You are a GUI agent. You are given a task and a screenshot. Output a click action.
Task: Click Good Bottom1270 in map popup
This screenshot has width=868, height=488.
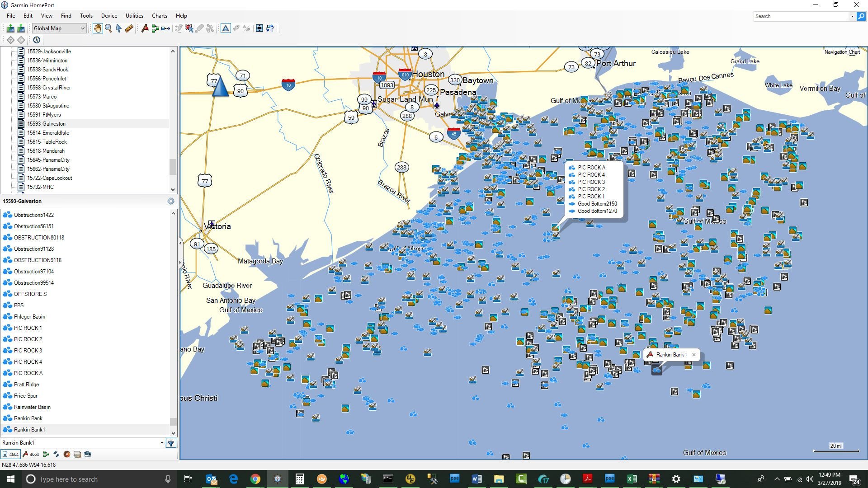pos(597,211)
